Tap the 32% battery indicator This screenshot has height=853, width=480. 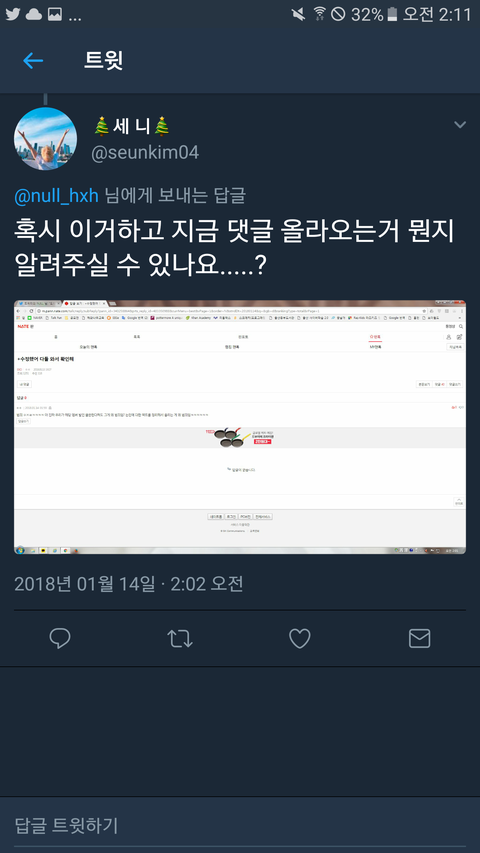pyautogui.click(x=374, y=15)
